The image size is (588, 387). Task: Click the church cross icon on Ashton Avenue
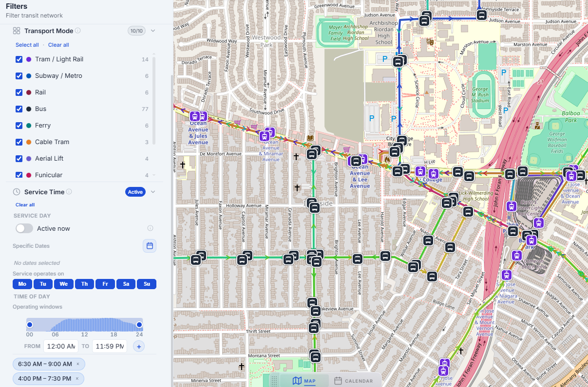click(x=183, y=165)
